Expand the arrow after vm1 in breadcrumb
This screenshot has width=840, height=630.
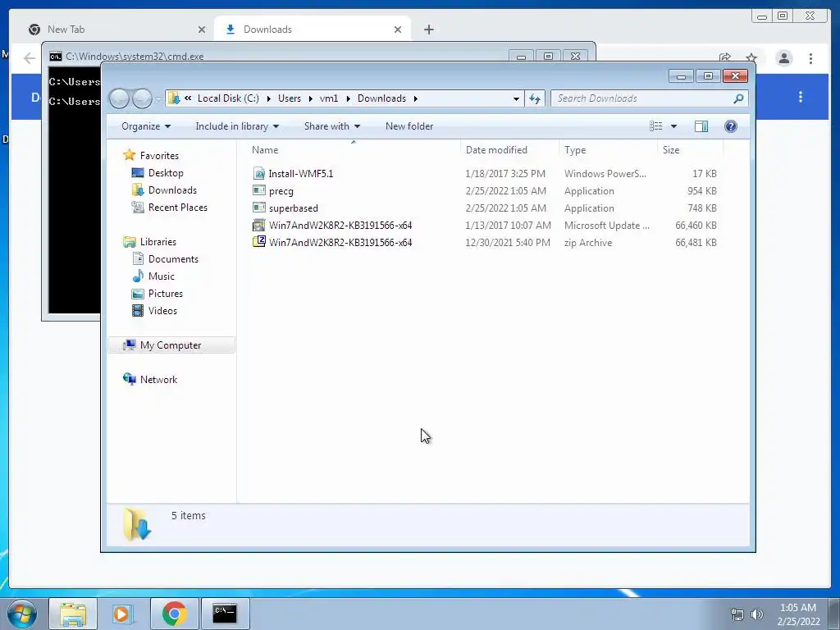(348, 98)
